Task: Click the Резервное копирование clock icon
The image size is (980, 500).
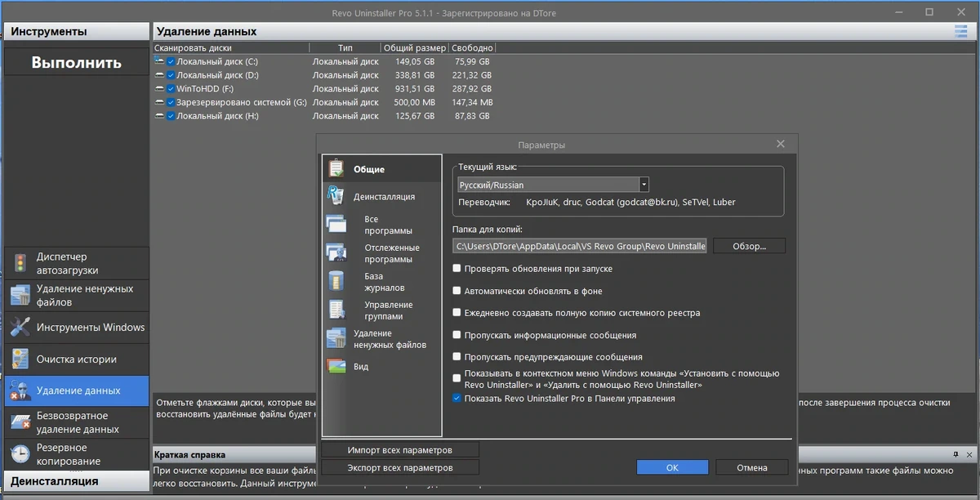Action: click(x=20, y=454)
